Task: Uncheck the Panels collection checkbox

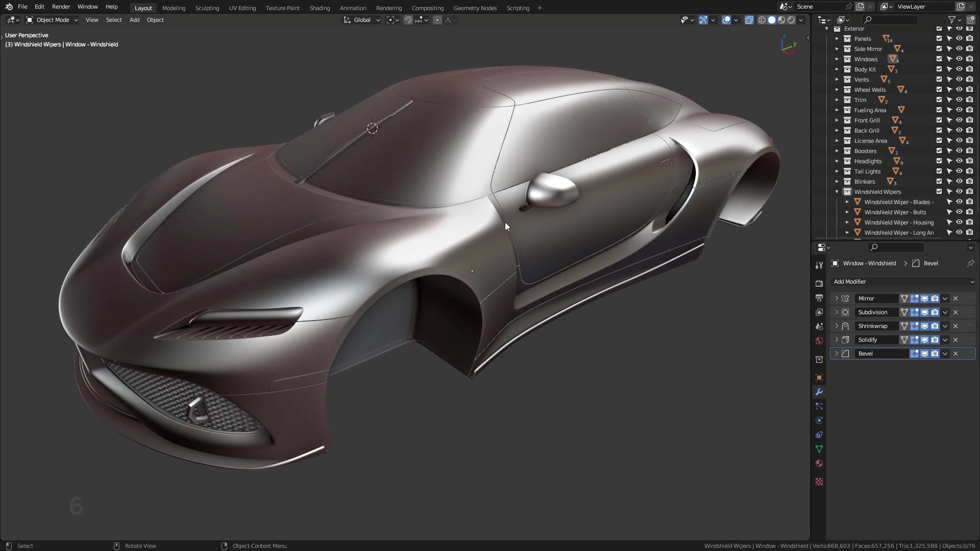Action: (939, 39)
